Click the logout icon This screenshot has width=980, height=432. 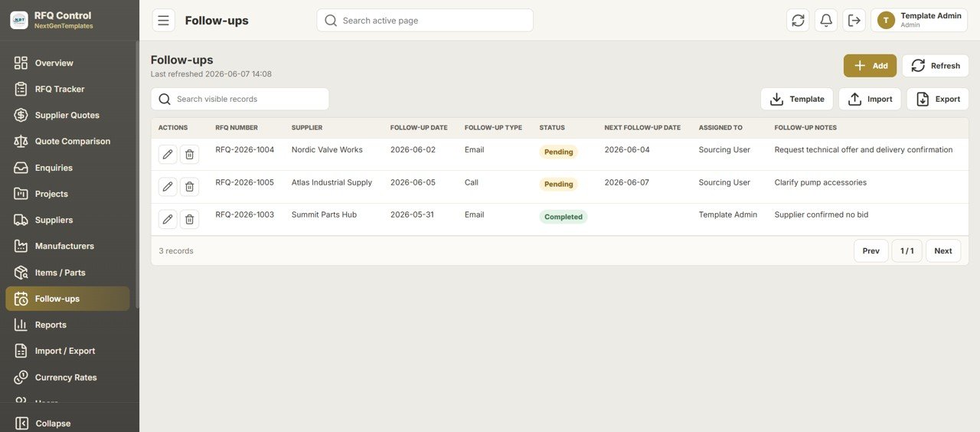(x=854, y=21)
